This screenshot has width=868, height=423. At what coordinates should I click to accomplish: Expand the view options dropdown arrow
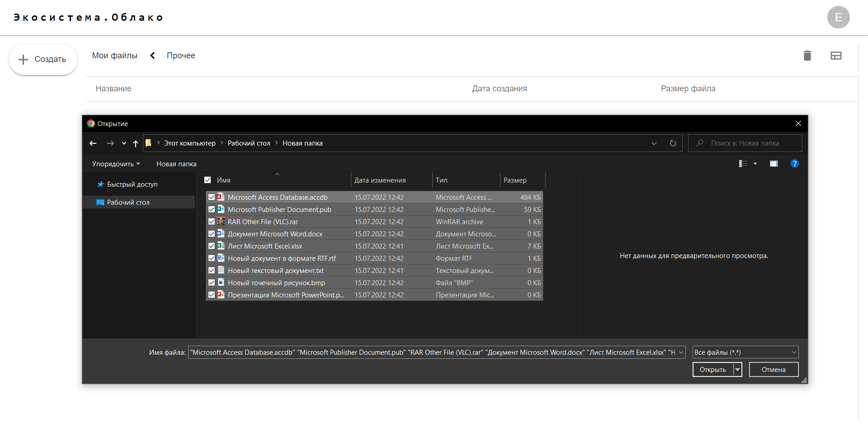pyautogui.click(x=755, y=164)
